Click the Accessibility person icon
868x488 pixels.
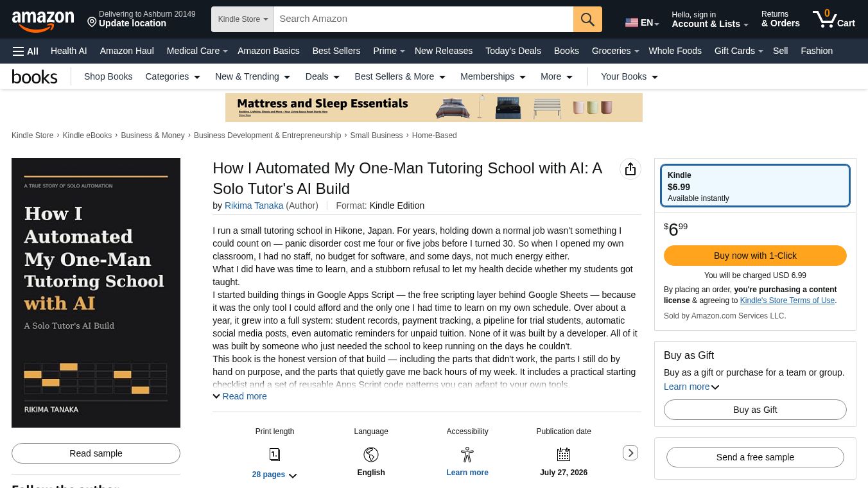point(467,455)
